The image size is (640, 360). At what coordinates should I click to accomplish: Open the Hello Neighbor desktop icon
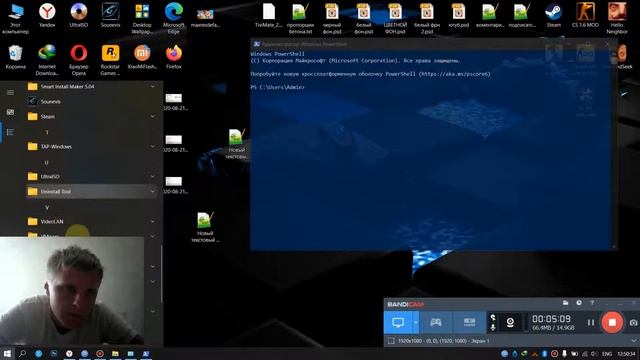pyautogui.click(x=617, y=18)
